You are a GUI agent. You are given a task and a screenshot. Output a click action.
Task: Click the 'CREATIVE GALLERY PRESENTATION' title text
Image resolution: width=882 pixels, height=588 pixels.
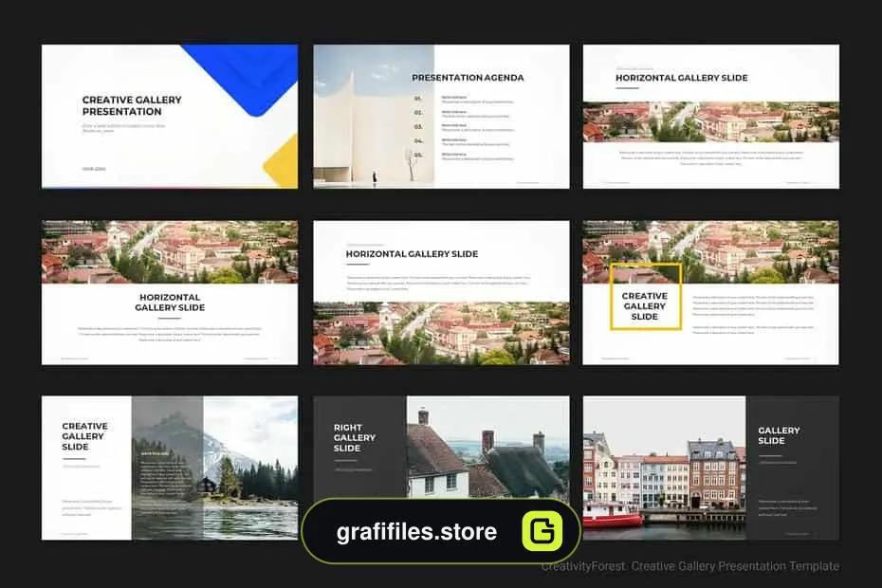[132, 105]
